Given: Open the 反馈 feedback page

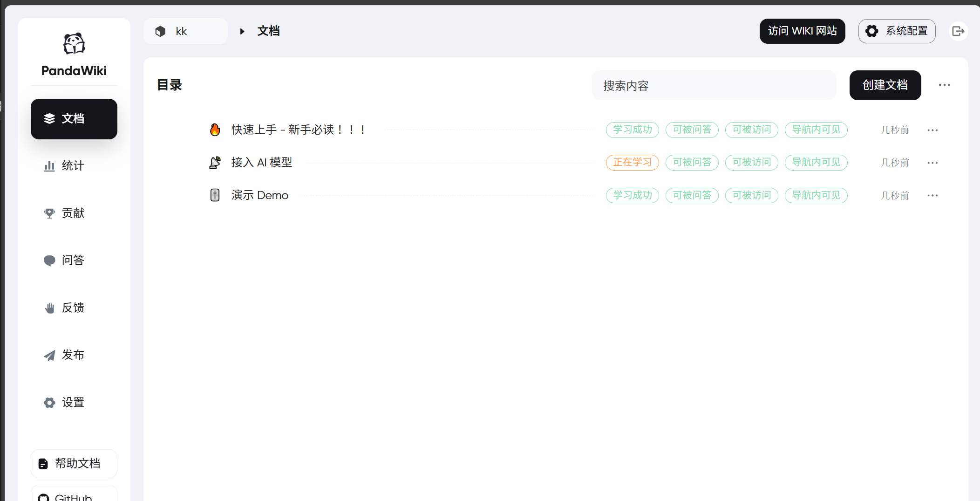Looking at the screenshot, I should 74,308.
